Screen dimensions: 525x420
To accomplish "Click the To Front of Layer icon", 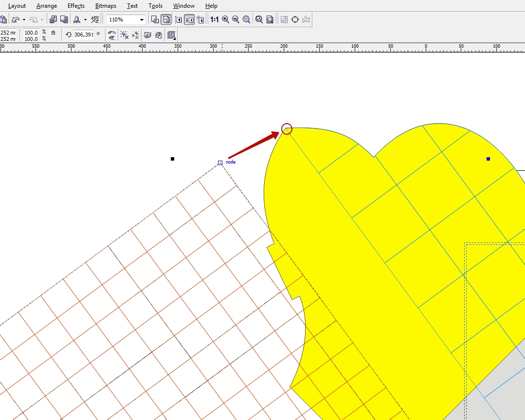I will click(147, 35).
